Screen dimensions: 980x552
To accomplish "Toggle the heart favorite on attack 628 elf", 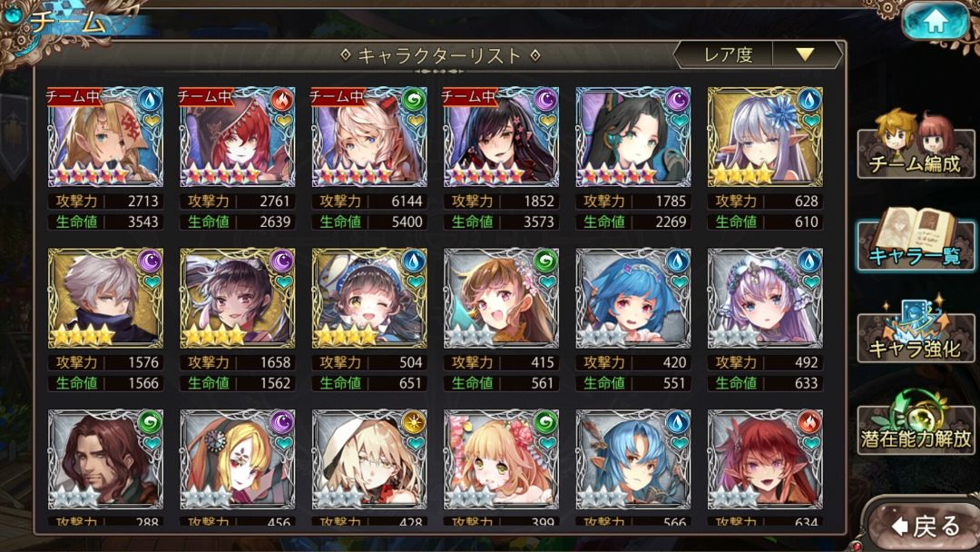I will (810, 121).
